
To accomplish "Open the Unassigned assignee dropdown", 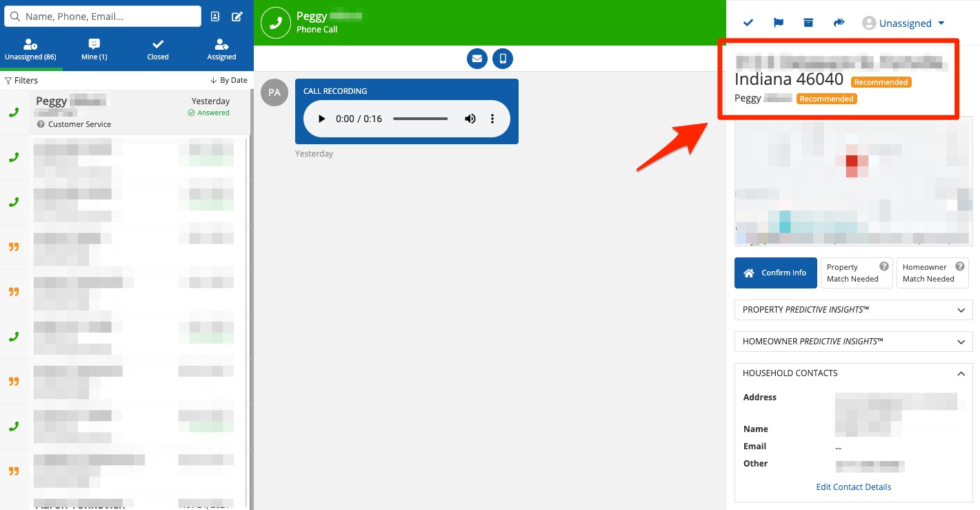I will click(x=903, y=23).
